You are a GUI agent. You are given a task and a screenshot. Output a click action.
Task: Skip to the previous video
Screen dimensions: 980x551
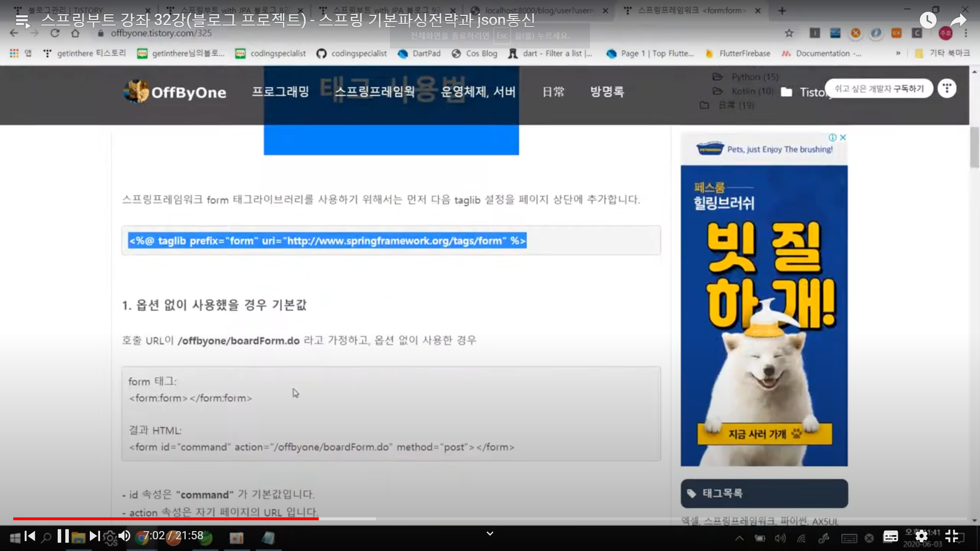(x=30, y=536)
